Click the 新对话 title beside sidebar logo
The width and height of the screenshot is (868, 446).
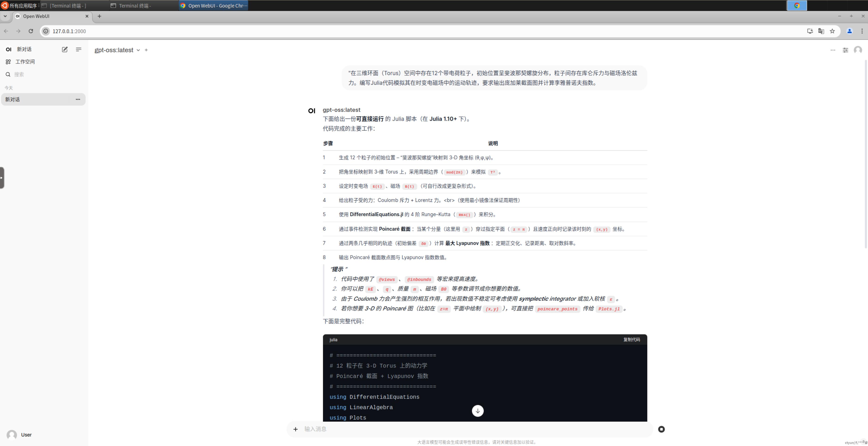(24, 49)
